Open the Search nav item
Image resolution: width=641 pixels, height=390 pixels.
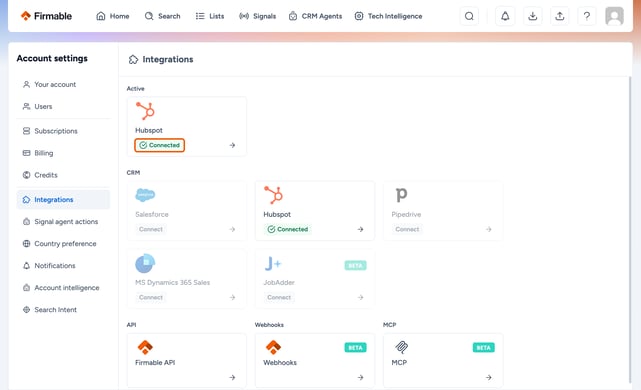pos(162,16)
